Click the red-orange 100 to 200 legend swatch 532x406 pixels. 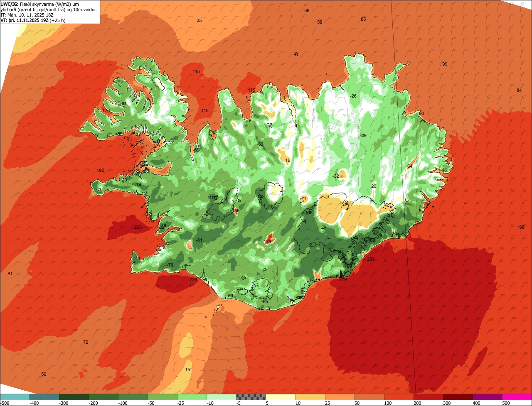[x=399, y=397]
